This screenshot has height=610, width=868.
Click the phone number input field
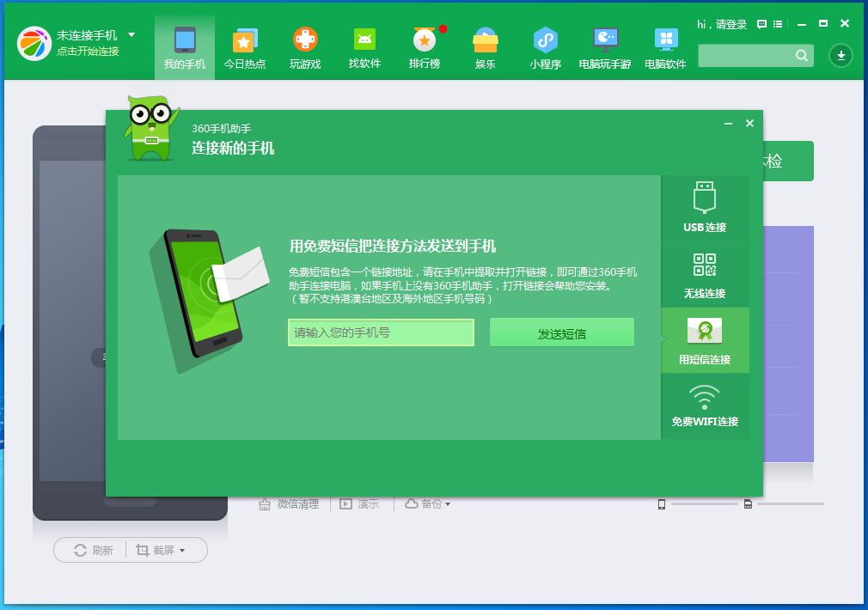coord(381,332)
